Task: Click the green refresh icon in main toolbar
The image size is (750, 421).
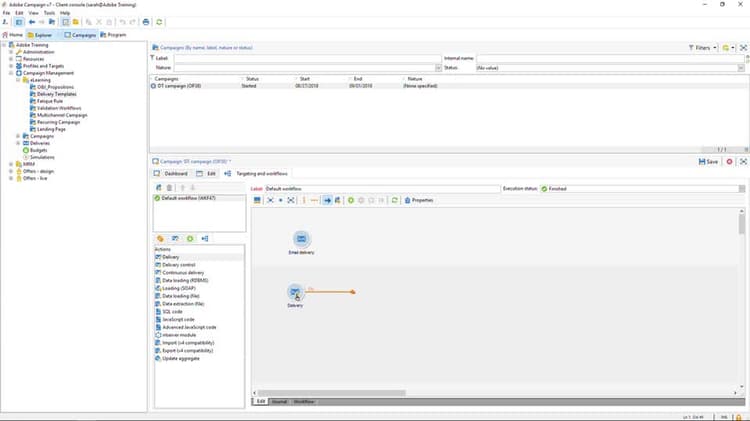Action: tap(159, 22)
